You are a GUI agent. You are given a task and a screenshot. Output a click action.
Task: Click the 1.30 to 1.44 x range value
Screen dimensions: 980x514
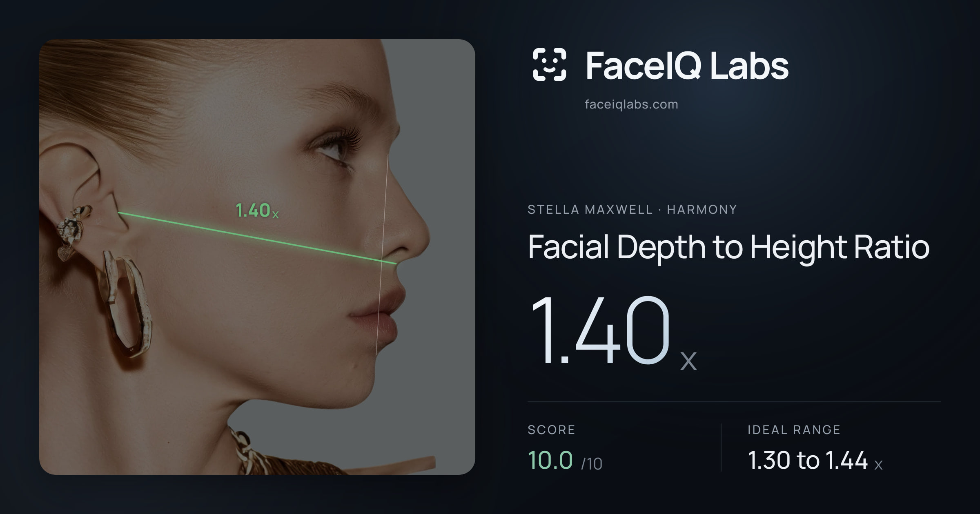click(815, 461)
